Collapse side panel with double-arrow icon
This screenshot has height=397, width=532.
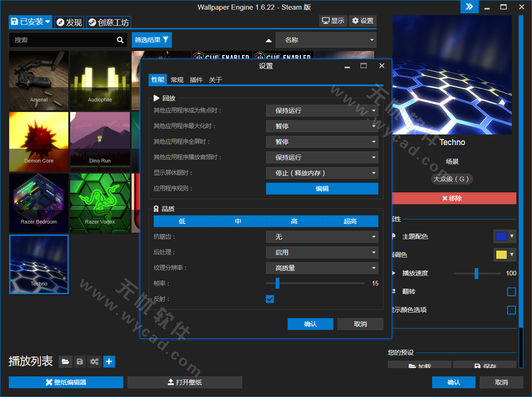pyautogui.click(x=469, y=7)
